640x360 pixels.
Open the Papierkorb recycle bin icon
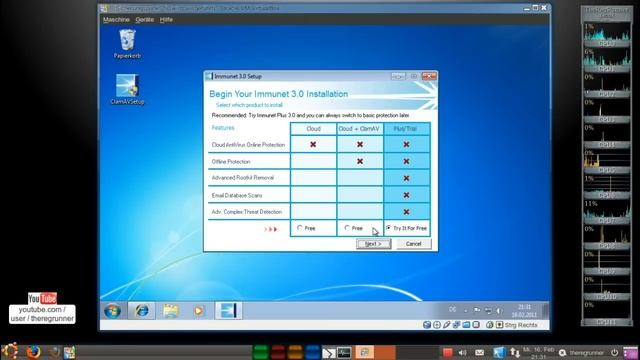click(127, 44)
